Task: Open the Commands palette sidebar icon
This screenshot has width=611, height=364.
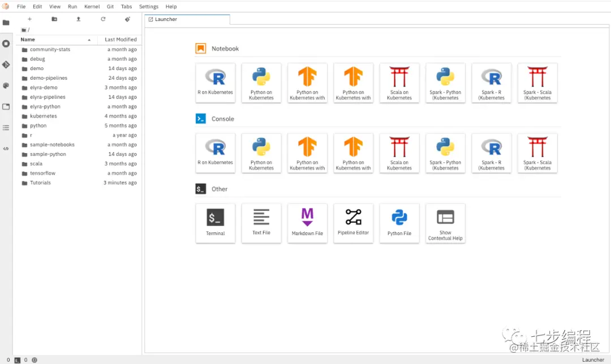Action: [6, 86]
